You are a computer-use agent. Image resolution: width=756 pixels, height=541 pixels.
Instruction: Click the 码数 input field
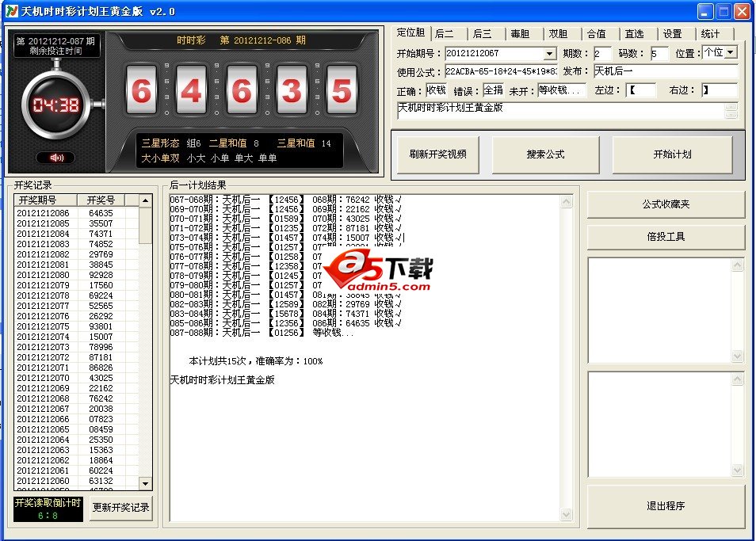tap(659, 54)
